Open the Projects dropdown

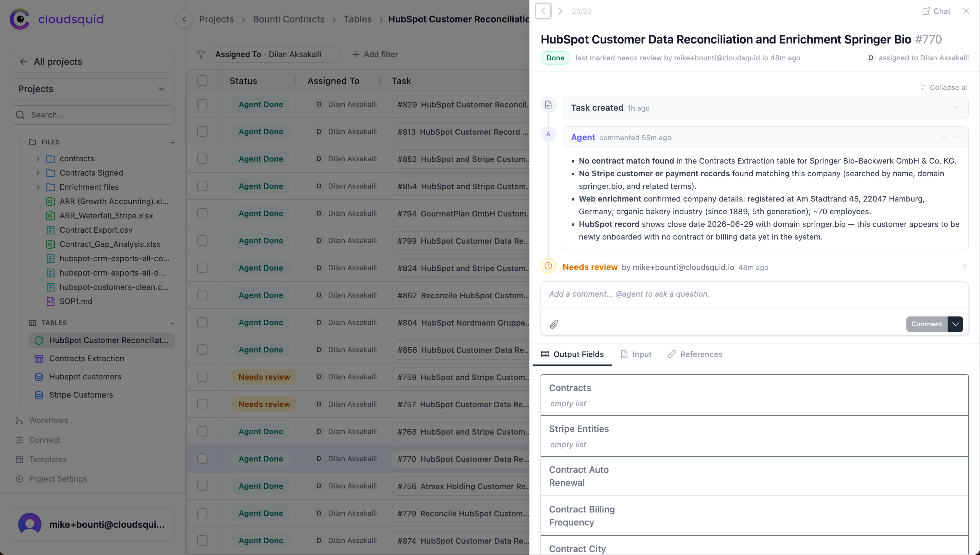92,89
